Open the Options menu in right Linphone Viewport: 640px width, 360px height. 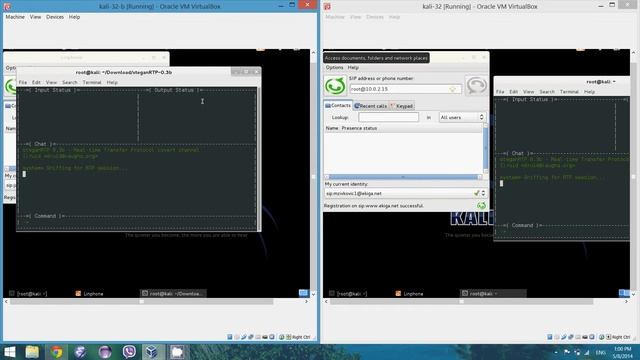334,67
